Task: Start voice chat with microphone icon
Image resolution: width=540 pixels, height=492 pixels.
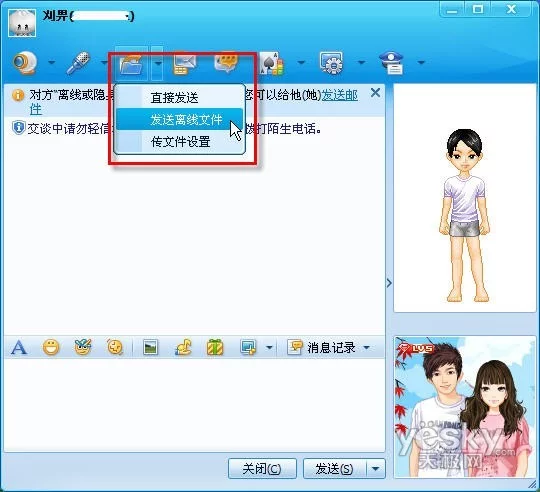Action: pyautogui.click(x=79, y=63)
